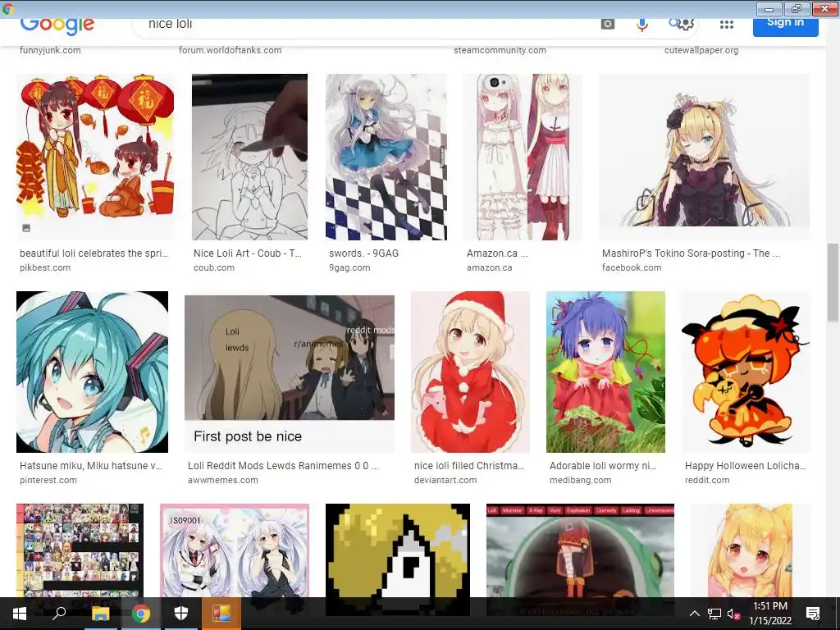Open the Hatsune Miku pinterest thumbnail

coord(92,372)
